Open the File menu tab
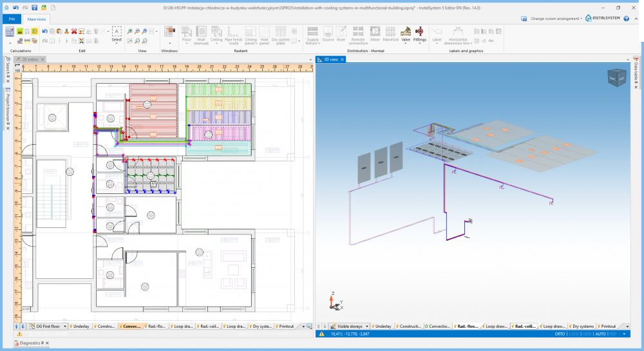644x351 pixels. [x=12, y=19]
